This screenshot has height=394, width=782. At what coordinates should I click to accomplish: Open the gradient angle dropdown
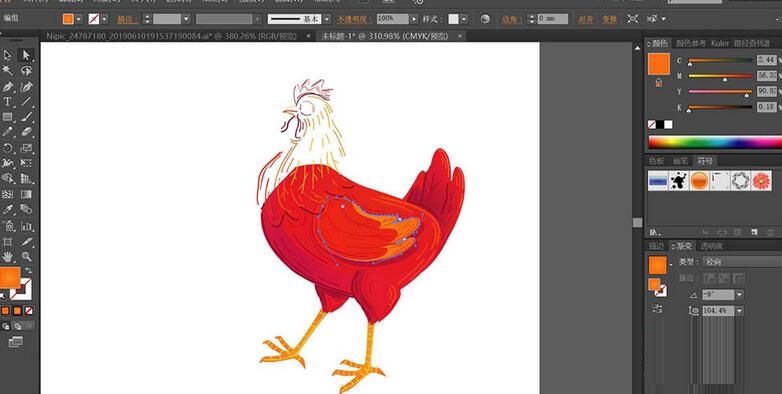click(x=739, y=295)
